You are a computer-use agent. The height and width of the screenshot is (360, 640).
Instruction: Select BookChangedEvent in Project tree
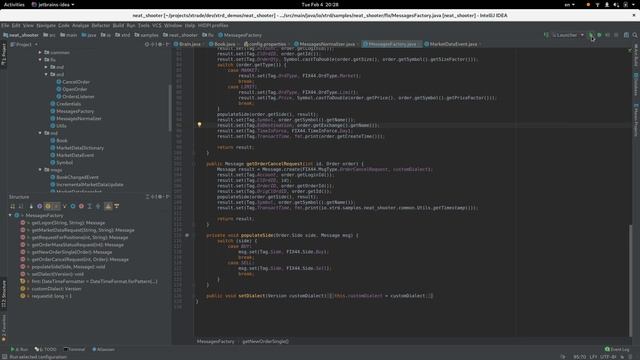78,177
